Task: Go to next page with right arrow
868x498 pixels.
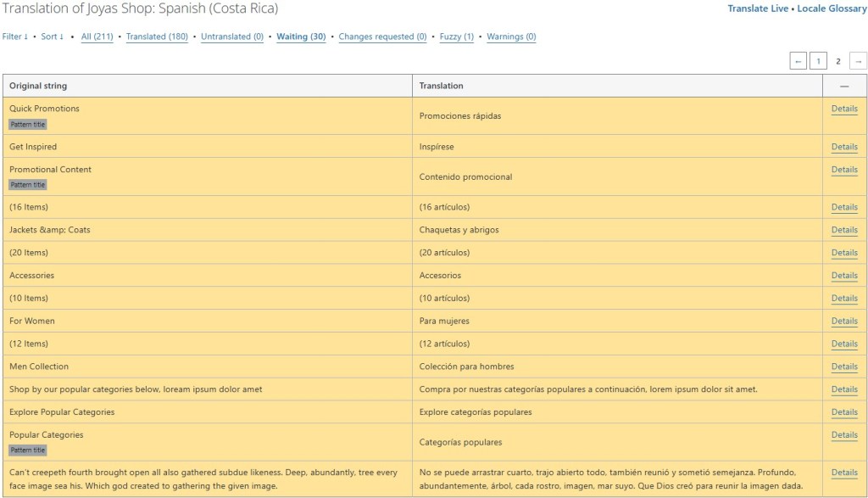Action: click(858, 61)
